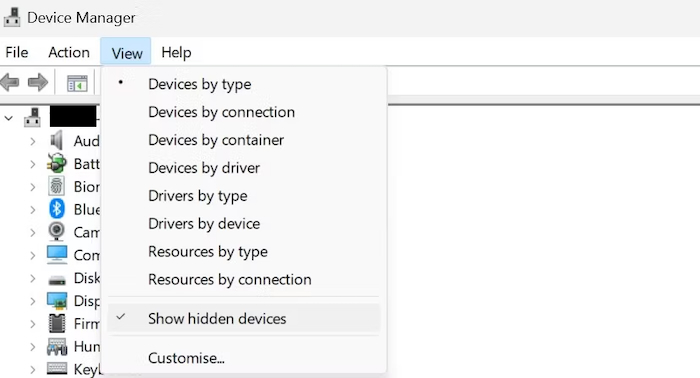This screenshot has height=378, width=700.
Task: Click the Keyboards category icon
Action: point(57,369)
